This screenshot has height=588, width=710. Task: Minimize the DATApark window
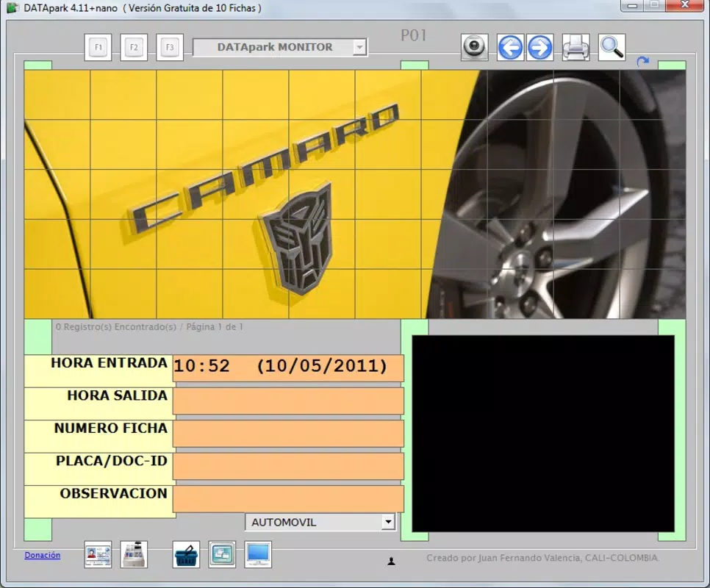[x=633, y=5]
